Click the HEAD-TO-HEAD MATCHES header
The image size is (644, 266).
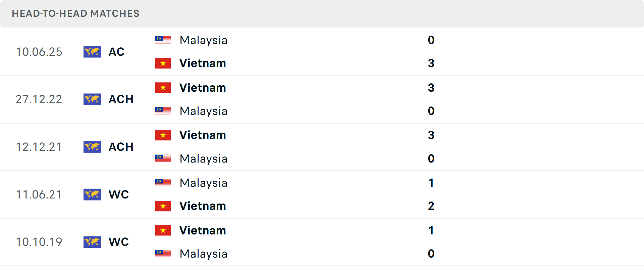pyautogui.click(x=75, y=14)
